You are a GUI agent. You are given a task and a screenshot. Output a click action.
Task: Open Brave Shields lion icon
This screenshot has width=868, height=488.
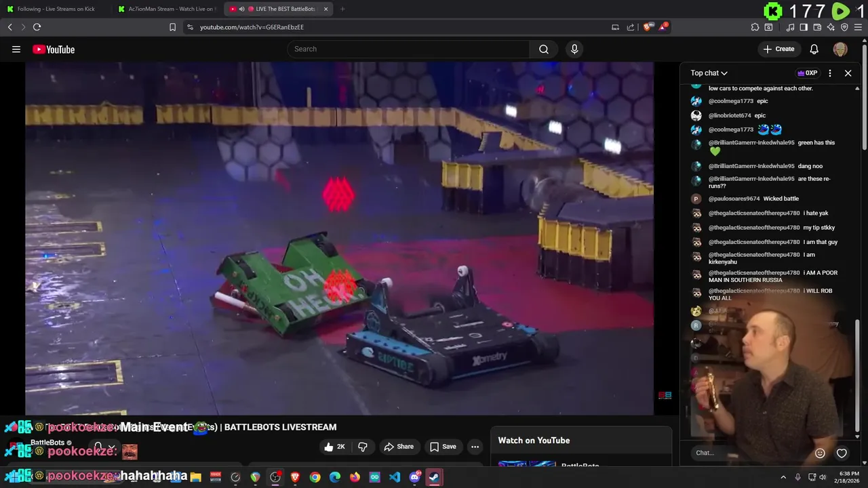pos(648,27)
